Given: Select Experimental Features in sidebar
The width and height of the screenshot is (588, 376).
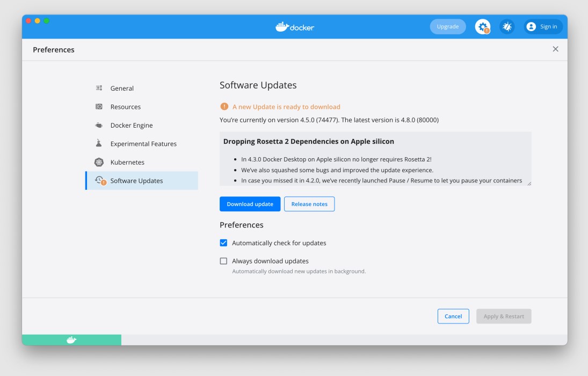Looking at the screenshot, I should 142,143.
